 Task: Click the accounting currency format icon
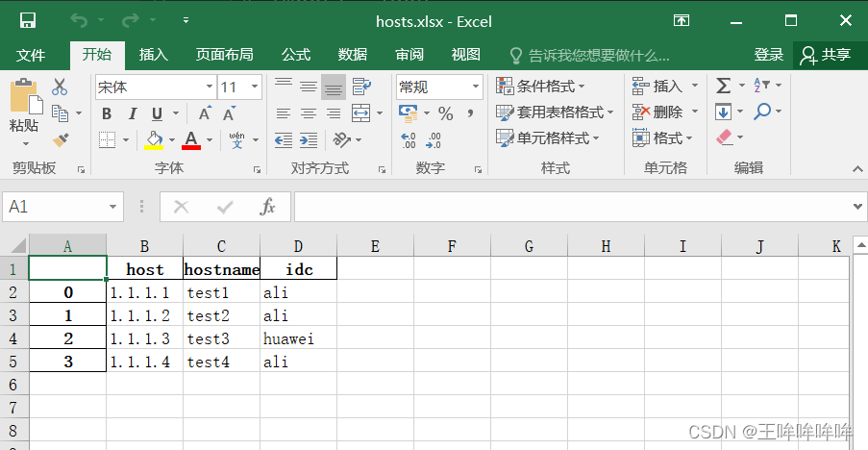click(409, 113)
